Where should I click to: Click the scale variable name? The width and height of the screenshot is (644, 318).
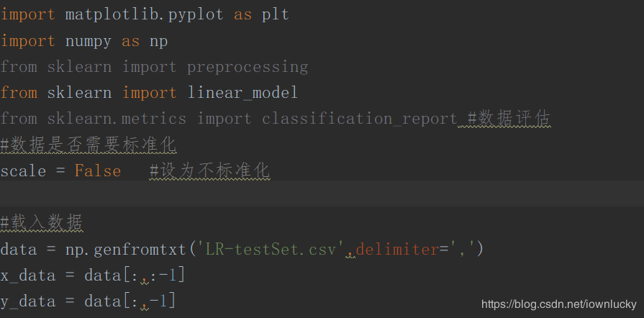pos(23,171)
